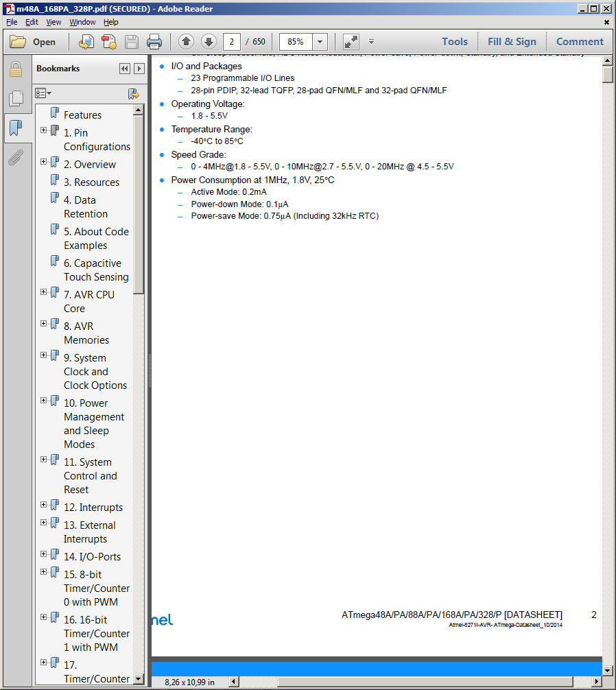Screen dimensions: 616x690
Task: Open the bookmarks options menu dropdown
Action: pos(43,93)
